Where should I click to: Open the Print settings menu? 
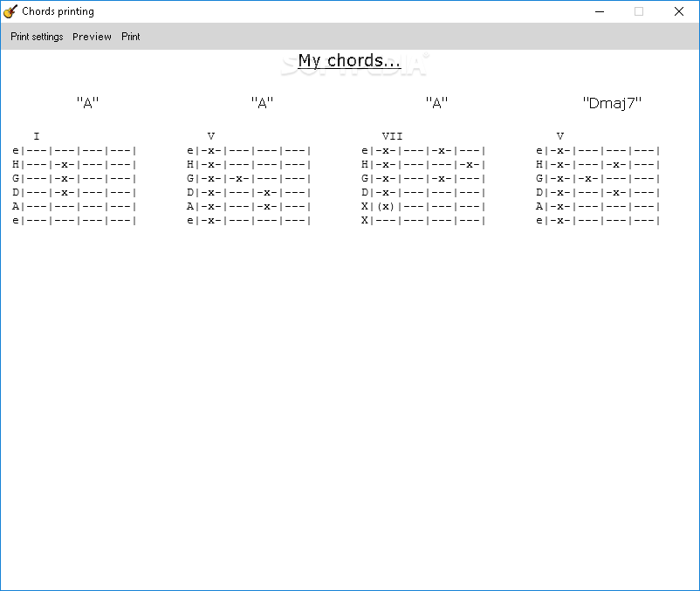pyautogui.click(x=37, y=37)
